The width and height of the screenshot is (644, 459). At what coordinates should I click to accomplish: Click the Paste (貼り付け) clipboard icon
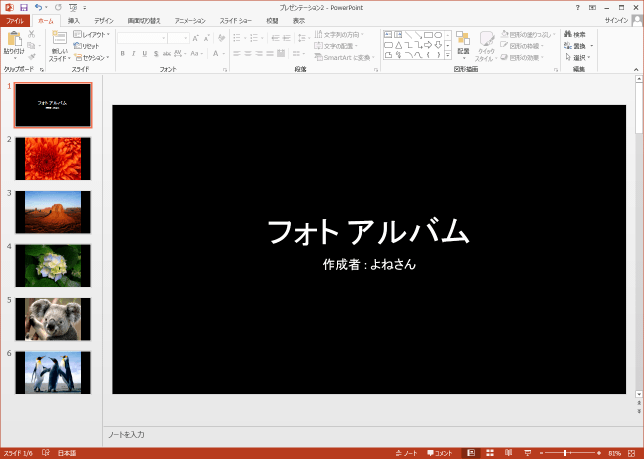[x=14, y=39]
